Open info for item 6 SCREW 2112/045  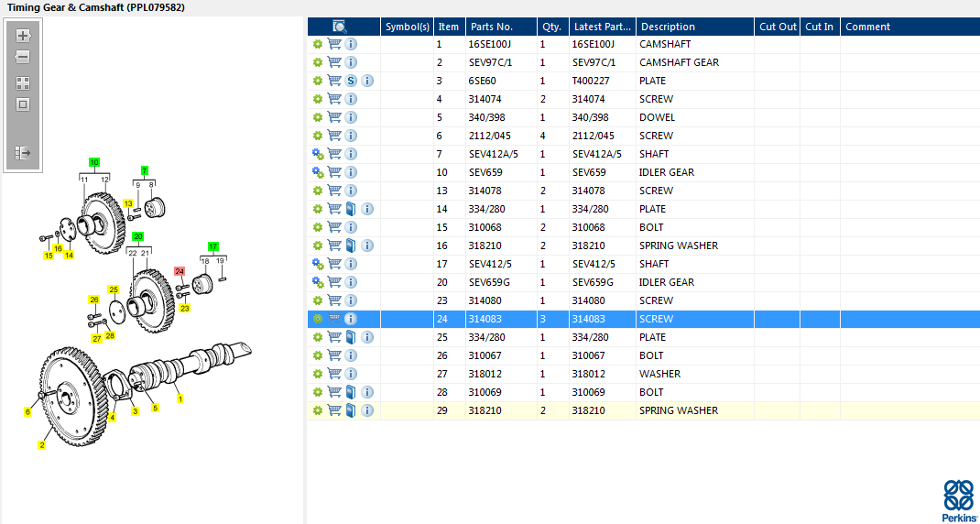351,136
